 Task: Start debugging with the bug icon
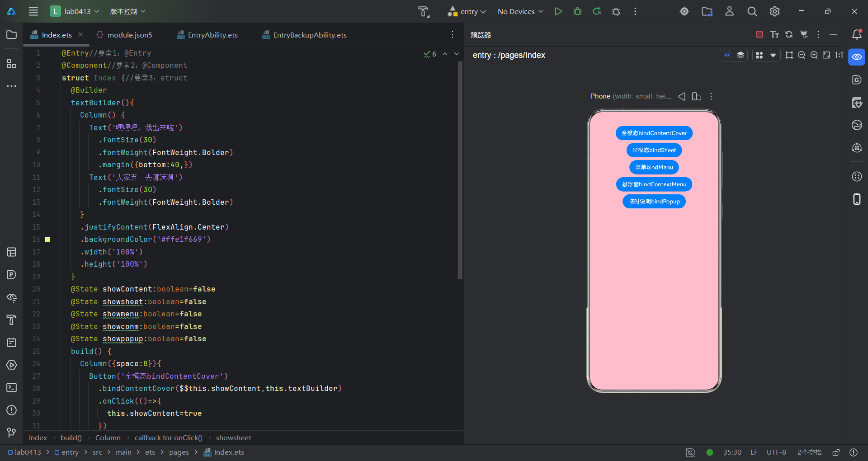pyautogui.click(x=577, y=11)
